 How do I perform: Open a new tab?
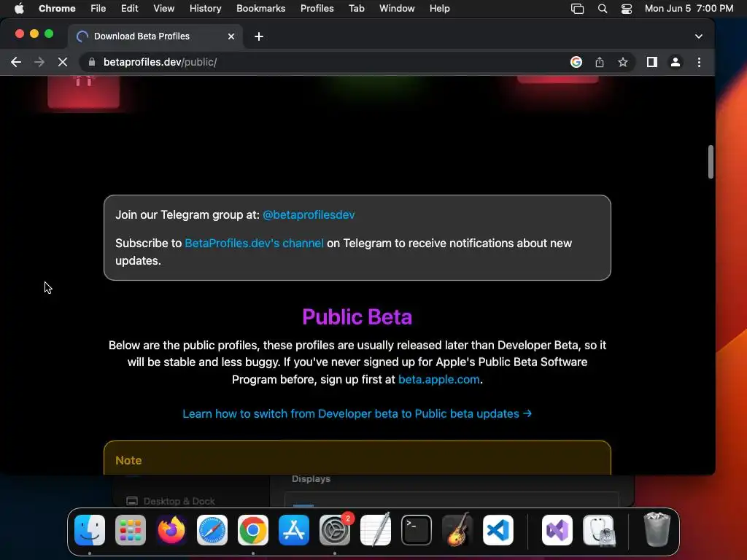tap(259, 36)
